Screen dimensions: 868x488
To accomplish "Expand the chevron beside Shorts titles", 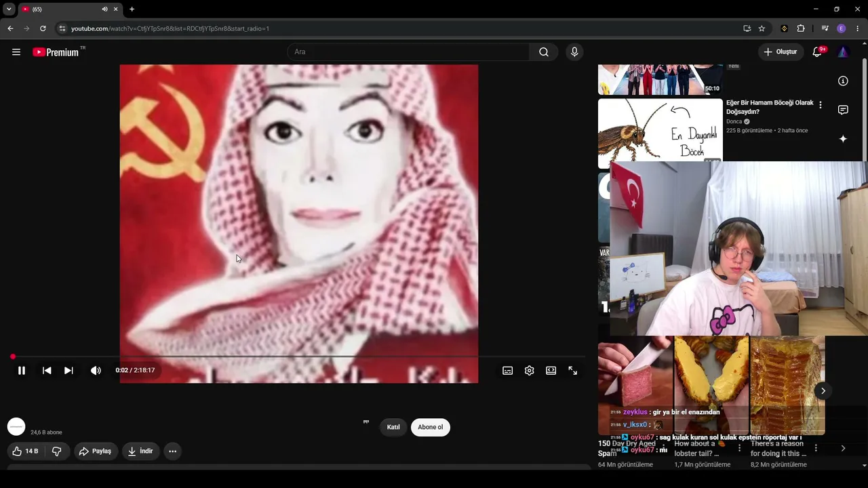I will [843, 448].
